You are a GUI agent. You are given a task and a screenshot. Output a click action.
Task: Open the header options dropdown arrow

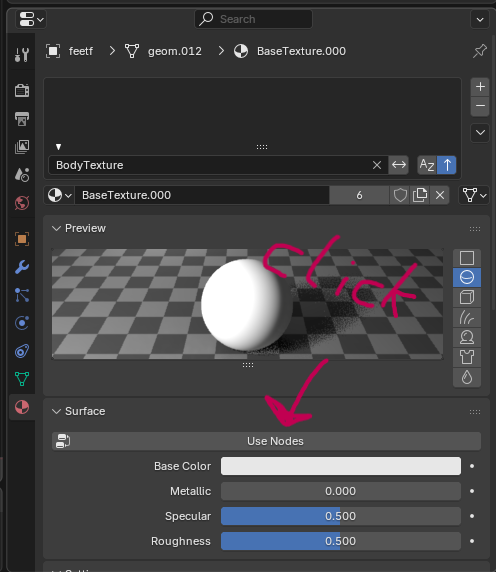coord(480,19)
